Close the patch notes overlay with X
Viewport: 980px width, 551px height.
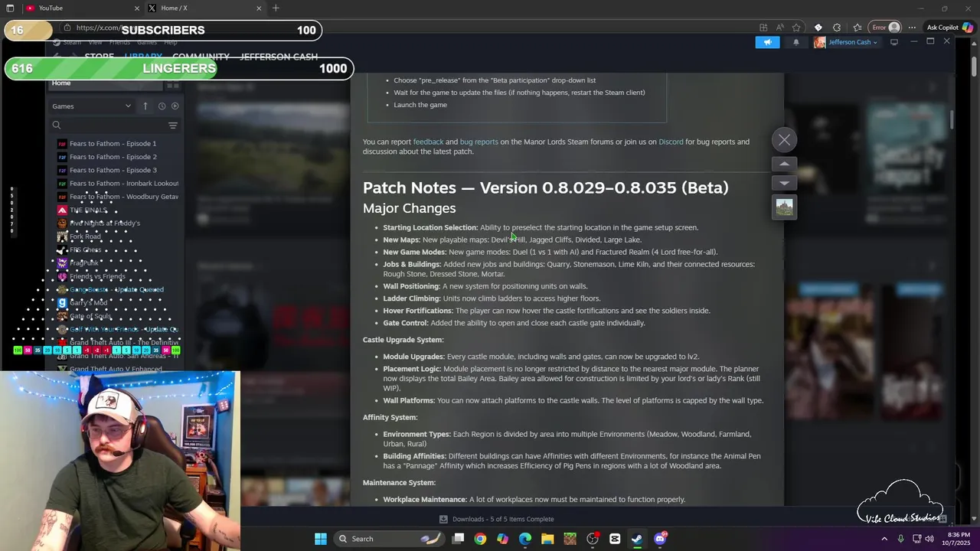click(784, 140)
